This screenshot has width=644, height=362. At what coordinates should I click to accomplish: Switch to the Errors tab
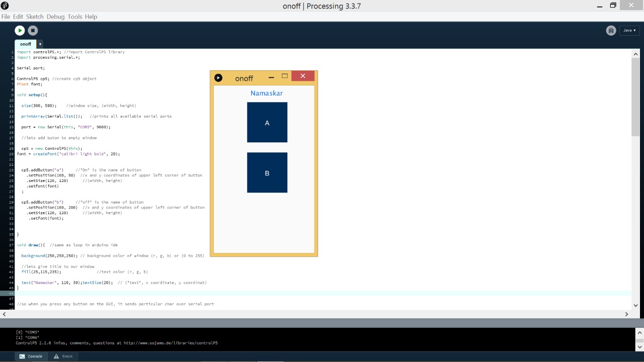pyautogui.click(x=63, y=356)
